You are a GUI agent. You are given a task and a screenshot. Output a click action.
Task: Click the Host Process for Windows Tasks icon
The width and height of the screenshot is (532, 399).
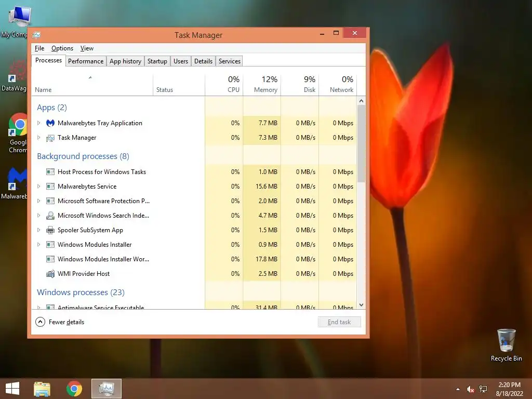(x=50, y=172)
